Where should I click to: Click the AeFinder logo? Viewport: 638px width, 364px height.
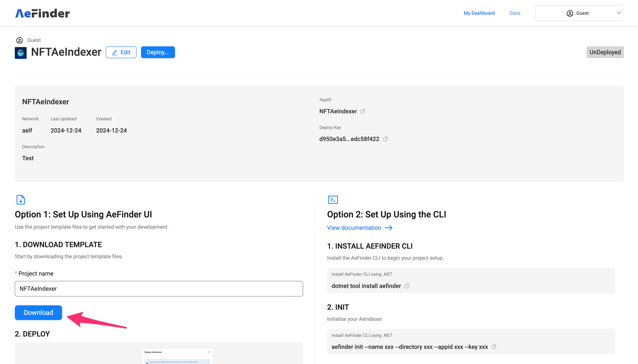pyautogui.click(x=42, y=13)
